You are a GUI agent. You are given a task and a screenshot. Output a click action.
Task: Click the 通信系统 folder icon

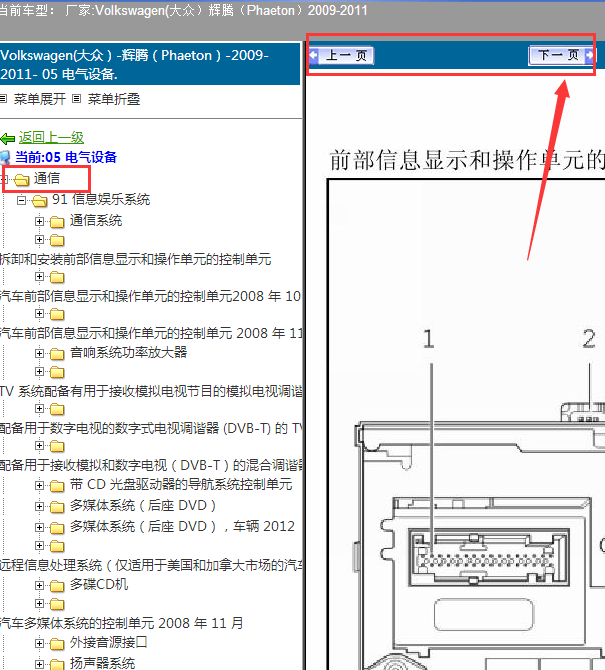click(57, 222)
